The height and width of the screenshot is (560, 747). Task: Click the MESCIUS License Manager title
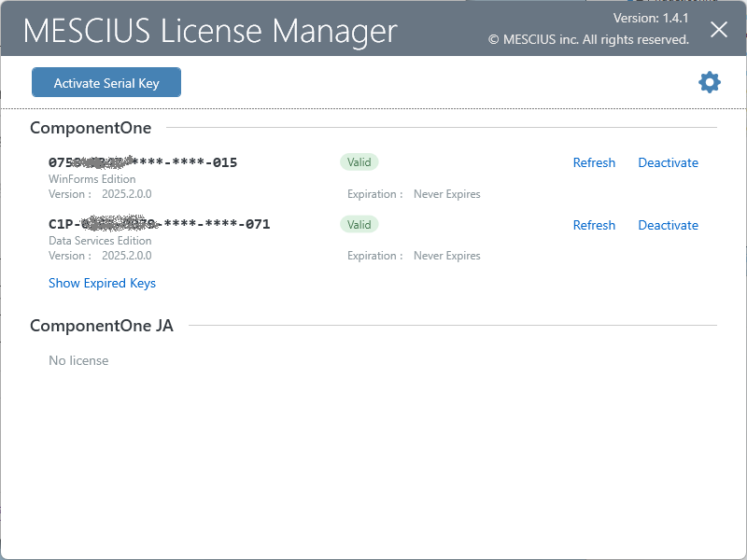click(x=210, y=32)
